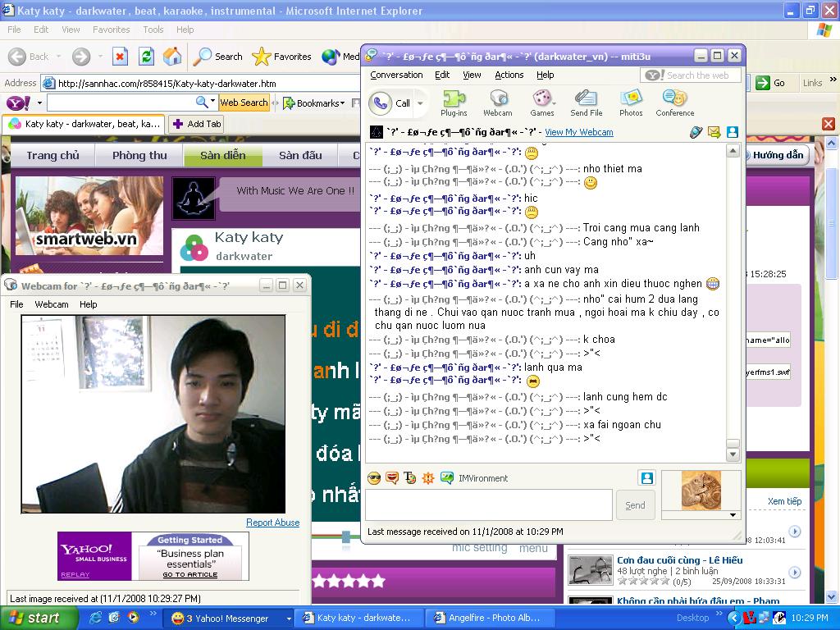Open the Actions menu in chat window

509,75
